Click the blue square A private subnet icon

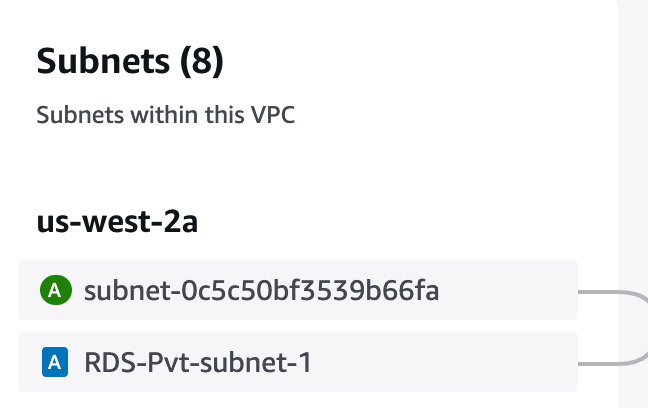click(x=55, y=362)
